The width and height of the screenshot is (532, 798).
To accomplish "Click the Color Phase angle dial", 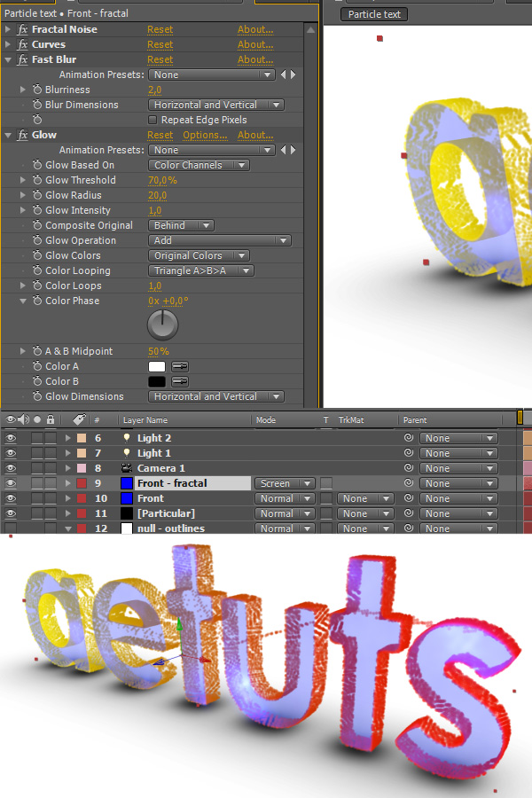I will click(163, 325).
